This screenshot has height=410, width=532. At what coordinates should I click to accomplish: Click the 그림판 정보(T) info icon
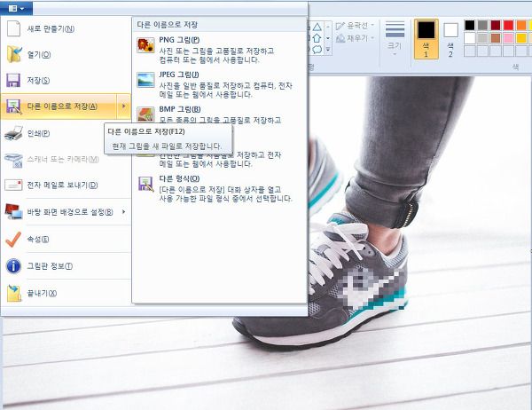click(x=13, y=266)
